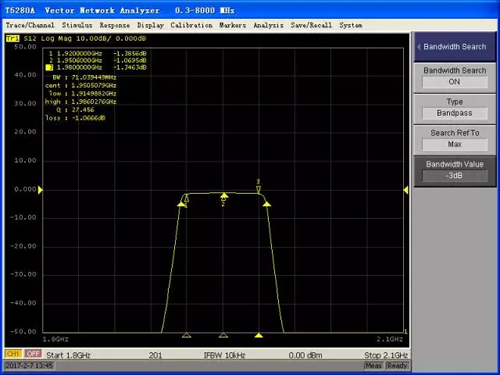Click the Meas status button
Screen dimensions: 500x375
tap(373, 366)
